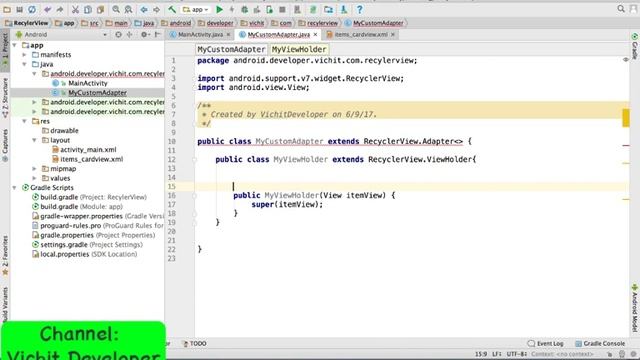The width and height of the screenshot is (640, 360).
Task: Open the RecylerView navigation bar crumb
Action: coord(27,23)
